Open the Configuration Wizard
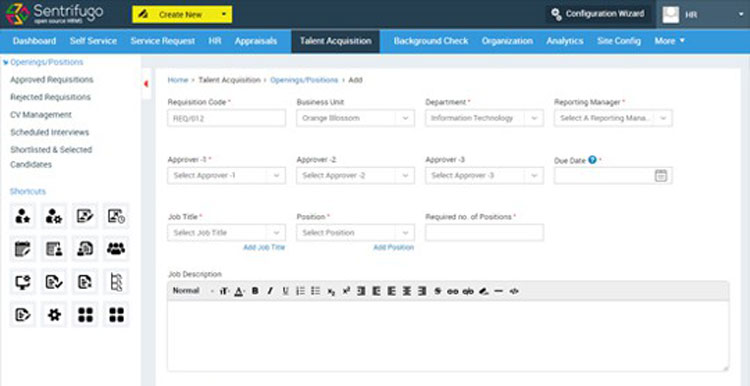The height and width of the screenshot is (386, 750). click(x=598, y=14)
